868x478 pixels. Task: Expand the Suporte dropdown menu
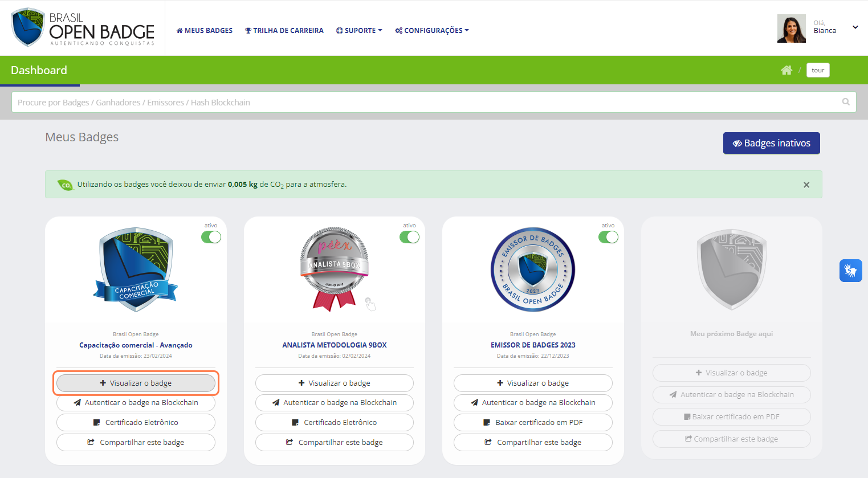(359, 31)
